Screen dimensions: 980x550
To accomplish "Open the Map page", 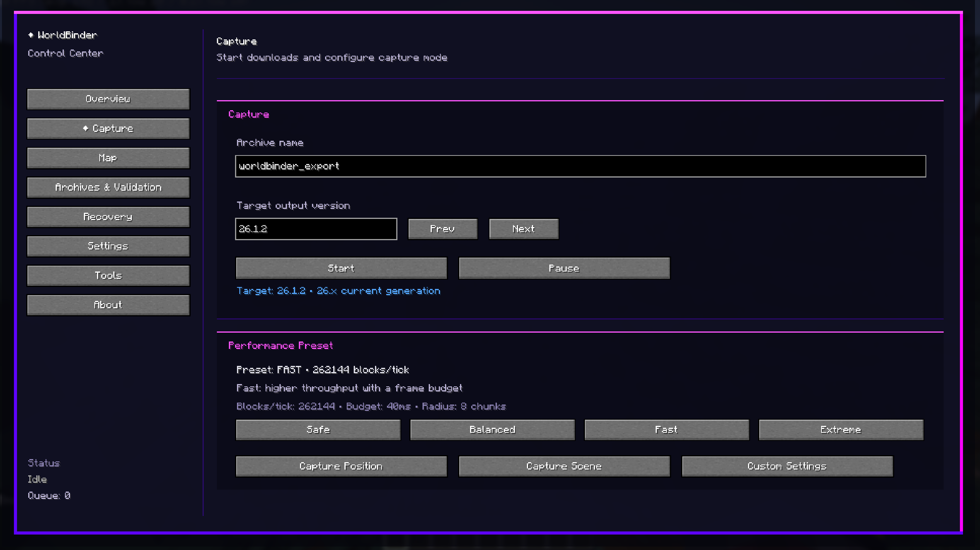I will pyautogui.click(x=108, y=158).
